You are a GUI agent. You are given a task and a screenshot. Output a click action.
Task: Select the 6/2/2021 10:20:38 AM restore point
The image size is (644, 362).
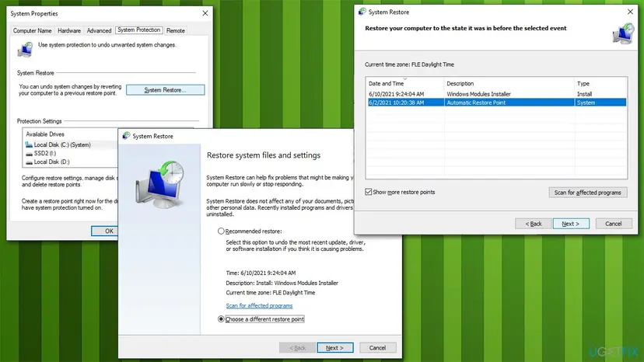496,103
